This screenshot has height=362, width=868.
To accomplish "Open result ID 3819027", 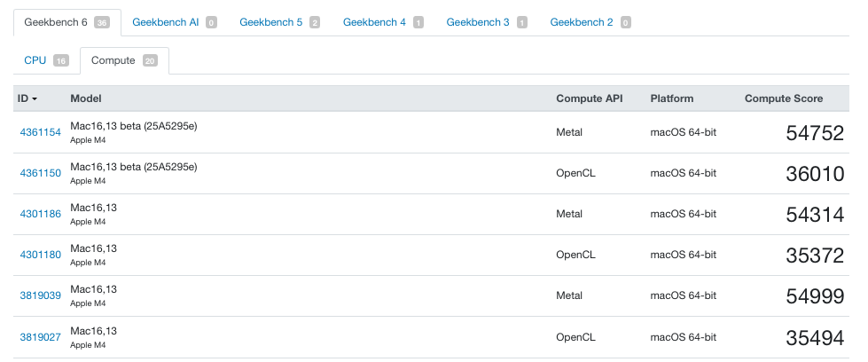I will coord(40,336).
